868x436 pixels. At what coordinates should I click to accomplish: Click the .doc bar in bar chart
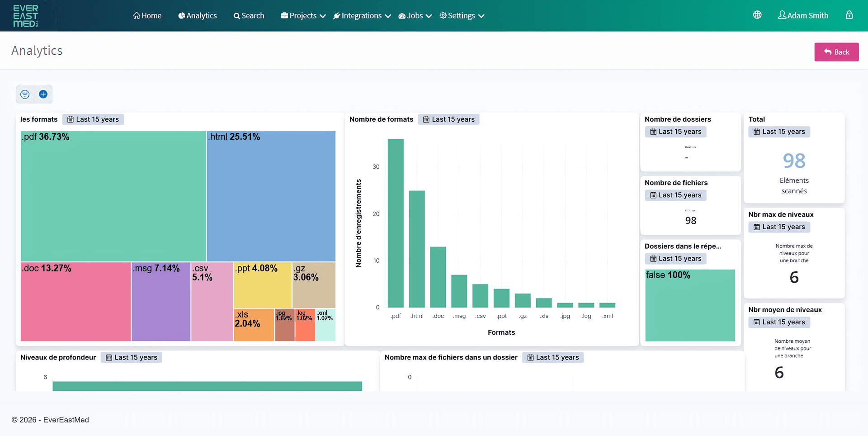point(438,277)
